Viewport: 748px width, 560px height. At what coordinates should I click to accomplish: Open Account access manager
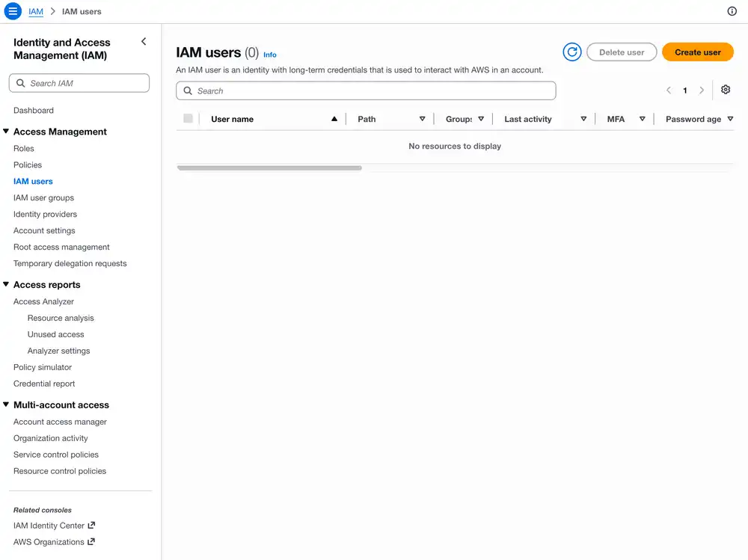(60, 422)
